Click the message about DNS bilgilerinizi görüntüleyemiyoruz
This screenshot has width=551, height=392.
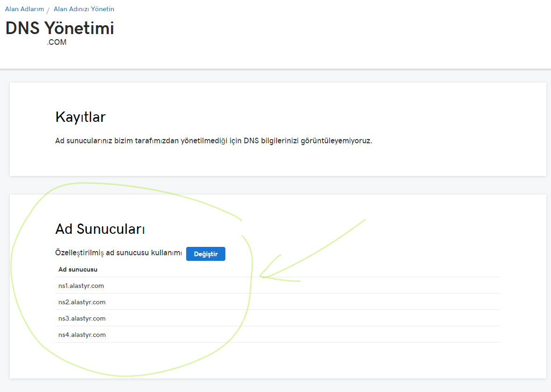pyautogui.click(x=213, y=140)
